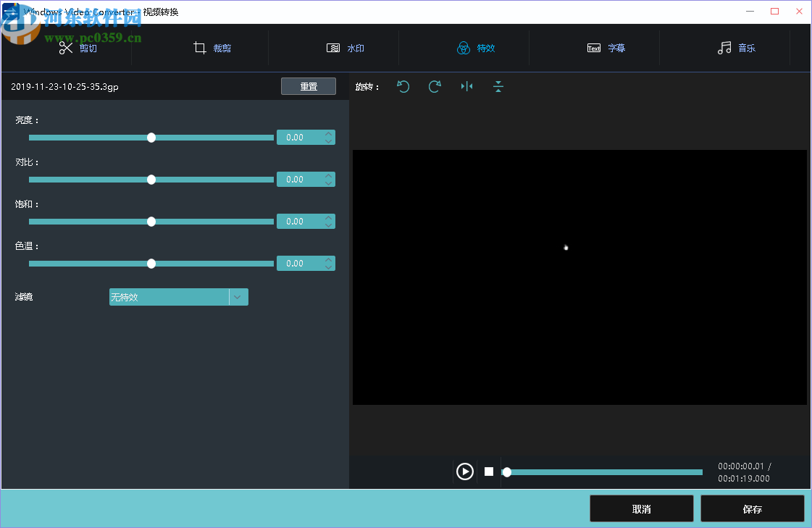Click the stop playback square button
The image size is (812, 528).
point(488,472)
